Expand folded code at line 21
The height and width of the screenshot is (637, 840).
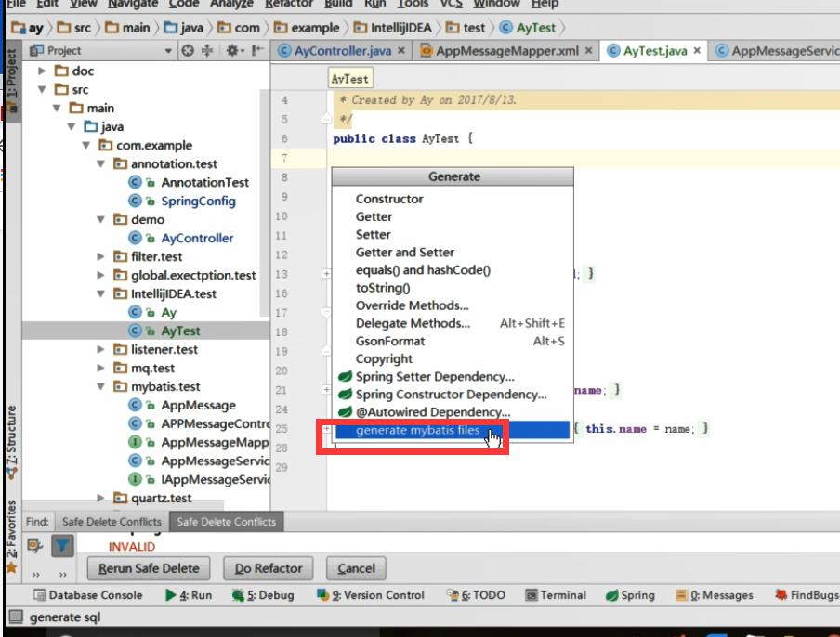click(326, 390)
